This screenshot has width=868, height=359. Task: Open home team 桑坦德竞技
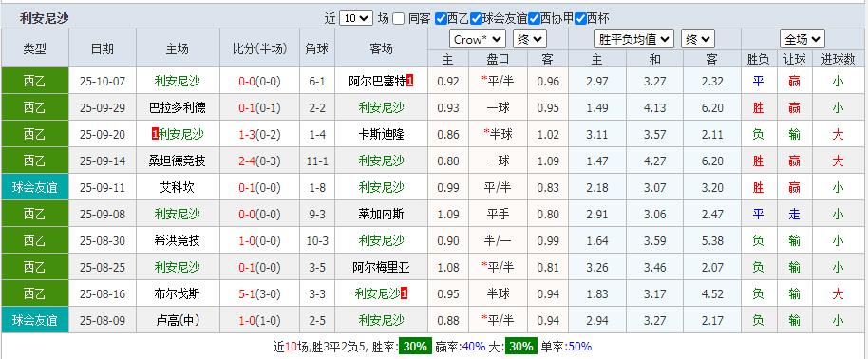pos(178,161)
